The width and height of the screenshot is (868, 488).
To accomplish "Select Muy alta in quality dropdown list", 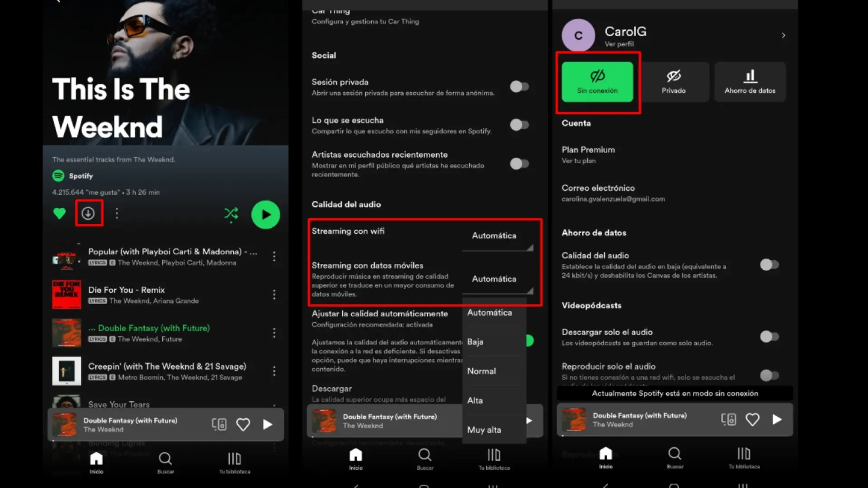I will pos(484,430).
